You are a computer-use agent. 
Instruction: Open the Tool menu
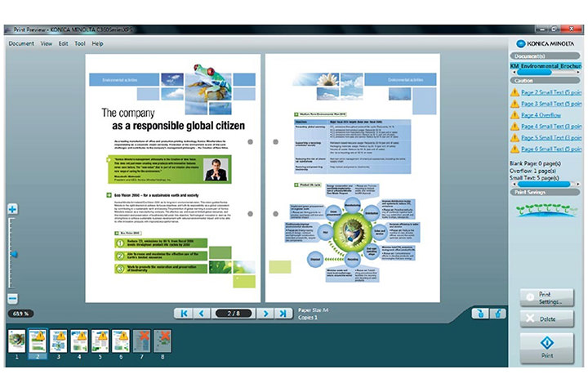(x=80, y=43)
